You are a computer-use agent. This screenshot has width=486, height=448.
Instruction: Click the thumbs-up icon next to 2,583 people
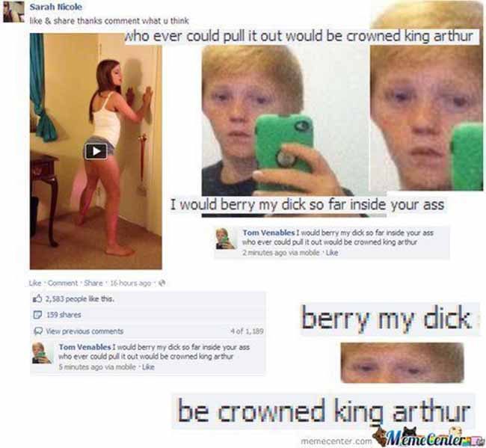coord(37,299)
